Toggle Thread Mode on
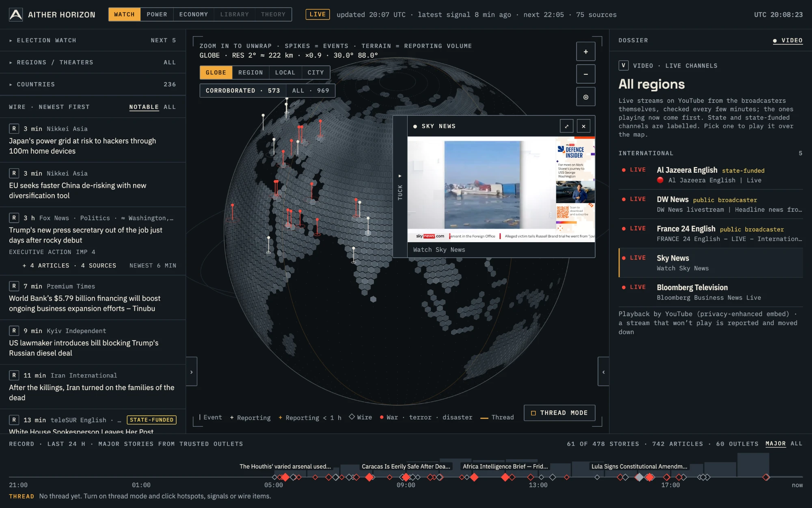Image resolution: width=812 pixels, height=508 pixels. click(559, 413)
